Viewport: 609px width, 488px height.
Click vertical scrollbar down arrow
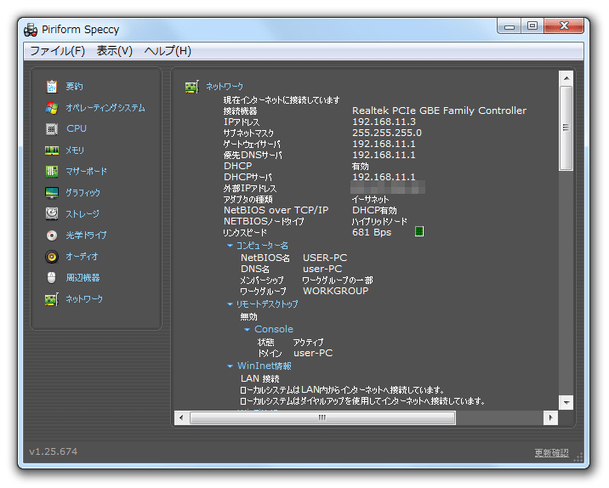[x=566, y=402]
